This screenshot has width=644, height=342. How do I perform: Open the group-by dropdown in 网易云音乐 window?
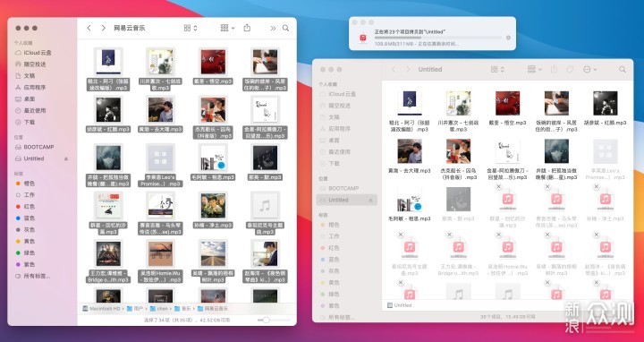[227, 28]
